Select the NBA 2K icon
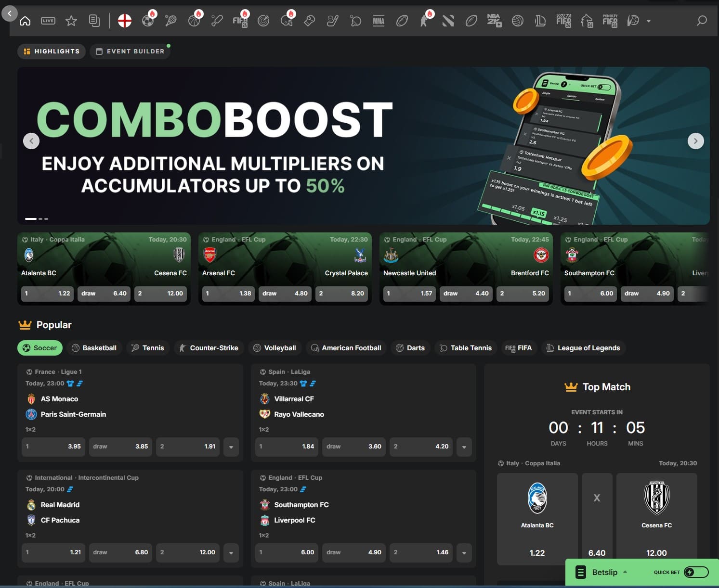Screen dimensions: 719x588 495,21
